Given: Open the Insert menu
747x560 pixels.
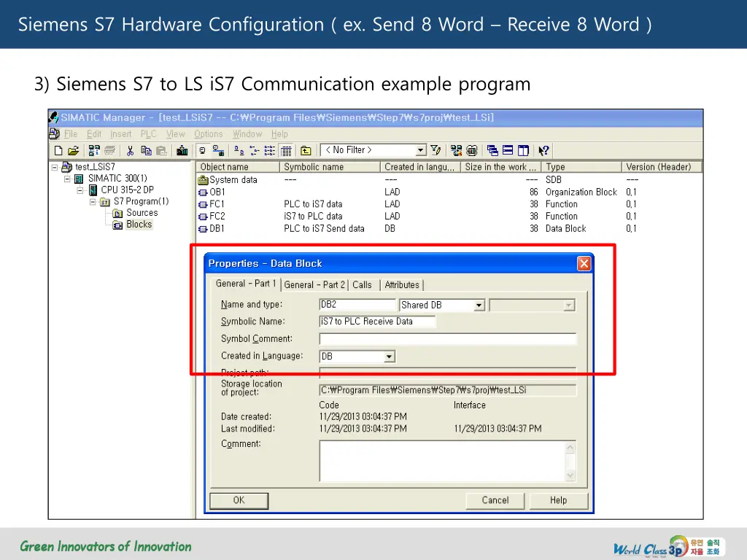Looking at the screenshot, I should (120, 134).
